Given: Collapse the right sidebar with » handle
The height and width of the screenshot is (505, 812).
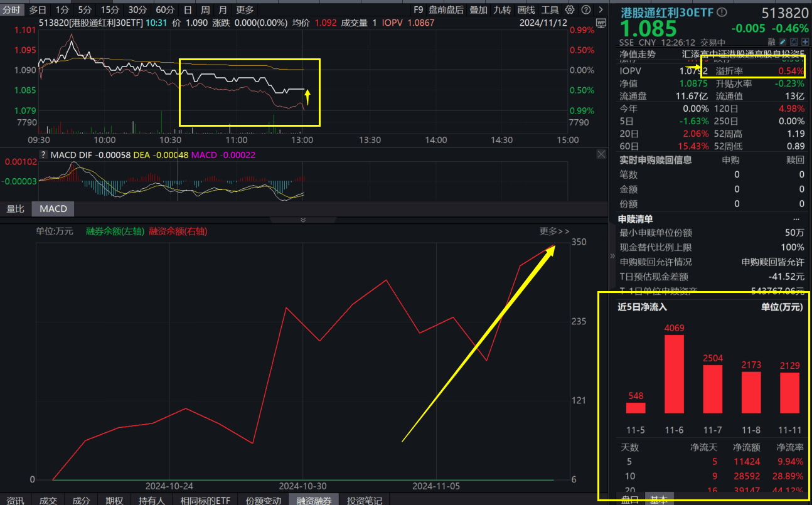Looking at the screenshot, I should pos(612,256).
